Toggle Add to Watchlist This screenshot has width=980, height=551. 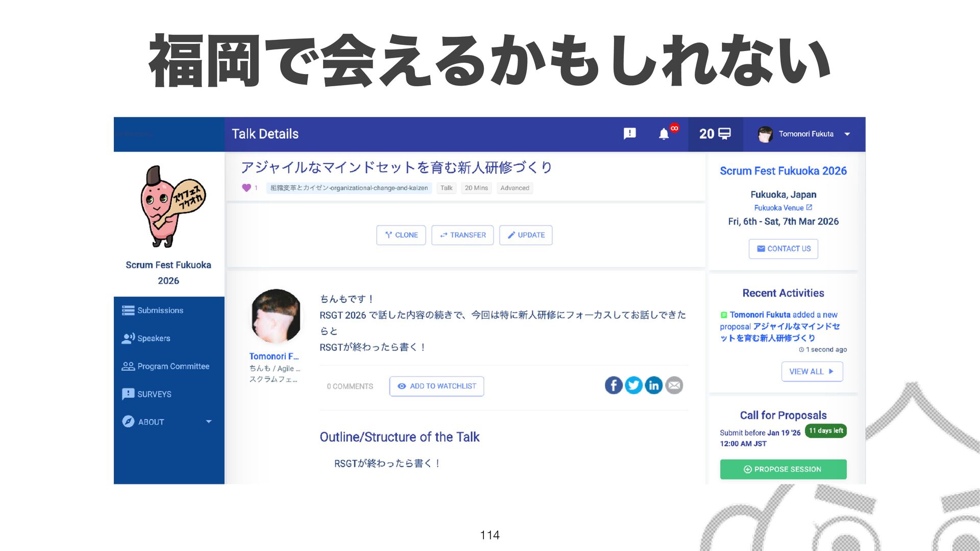(436, 386)
